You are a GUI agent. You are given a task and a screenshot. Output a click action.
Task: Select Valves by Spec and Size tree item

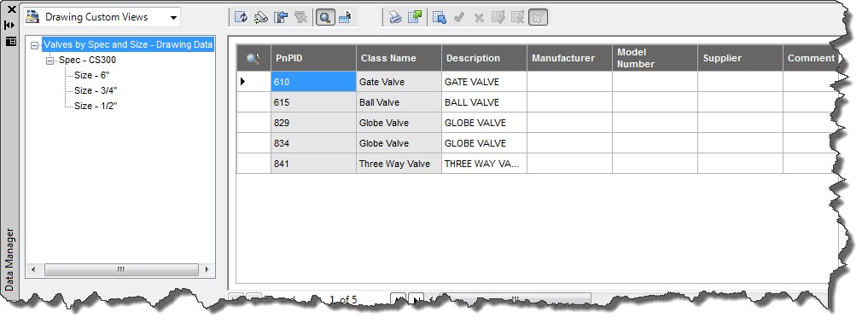128,45
